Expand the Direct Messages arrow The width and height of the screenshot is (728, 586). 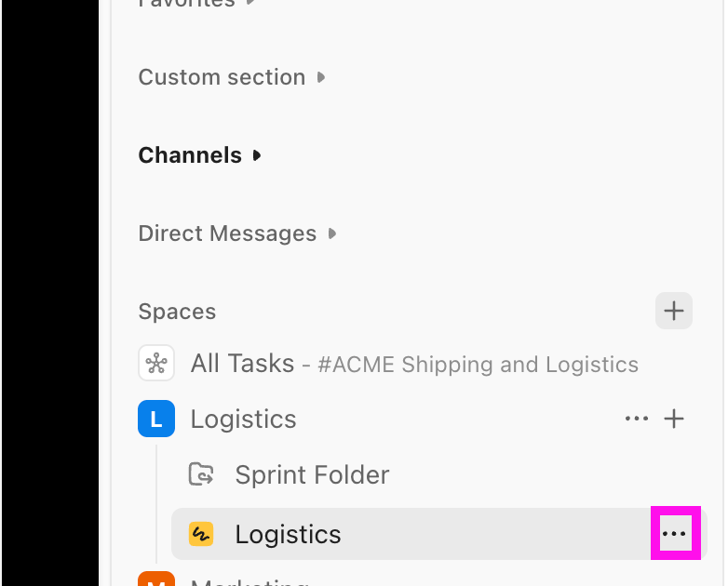pyautogui.click(x=332, y=233)
